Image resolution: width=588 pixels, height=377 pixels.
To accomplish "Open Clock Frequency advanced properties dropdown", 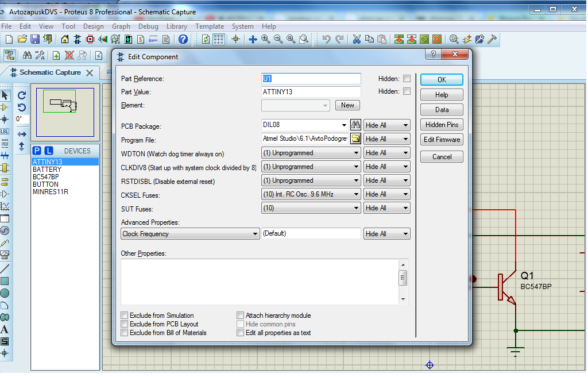I will 190,233.
